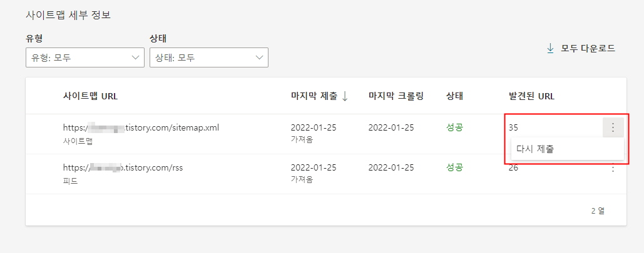Click the download arrow icon beside 모두 다운로드
This screenshot has width=644, height=253.
[550, 49]
